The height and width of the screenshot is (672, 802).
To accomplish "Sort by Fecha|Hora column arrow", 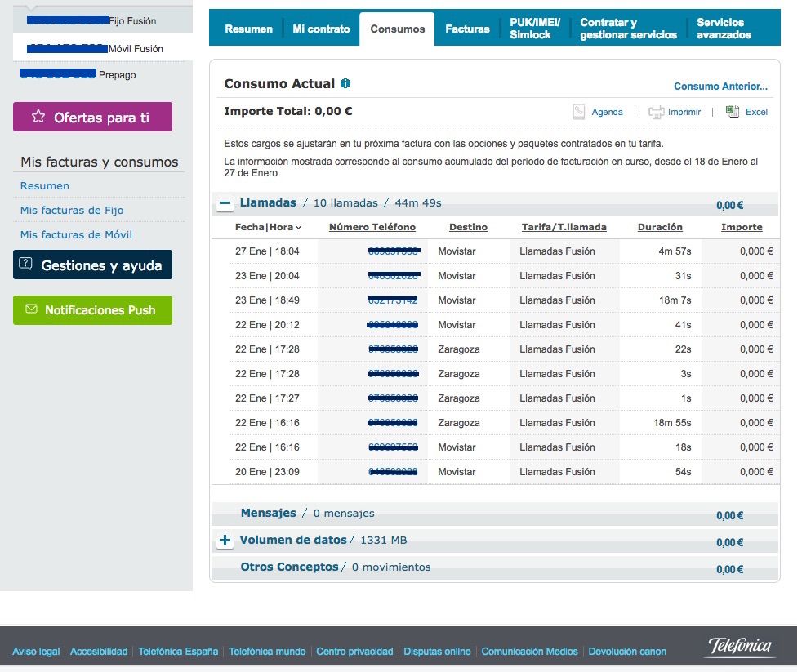I will (x=299, y=228).
